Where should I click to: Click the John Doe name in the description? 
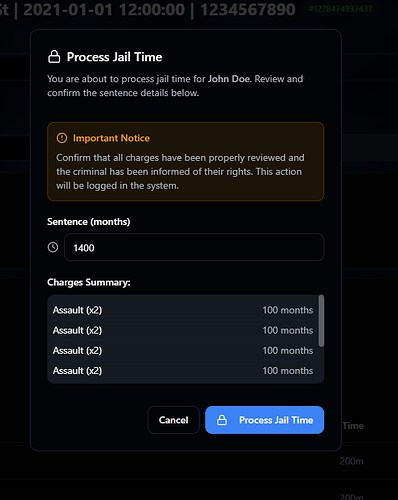229,79
